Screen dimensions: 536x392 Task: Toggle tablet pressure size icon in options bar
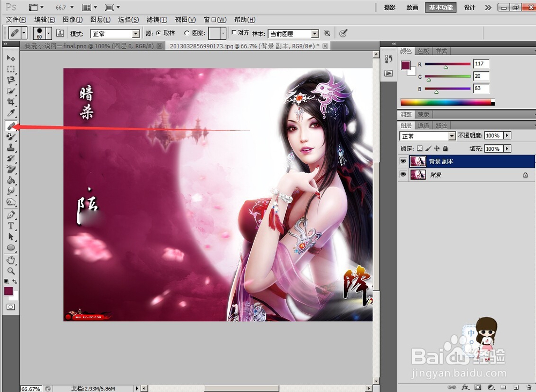(x=343, y=33)
